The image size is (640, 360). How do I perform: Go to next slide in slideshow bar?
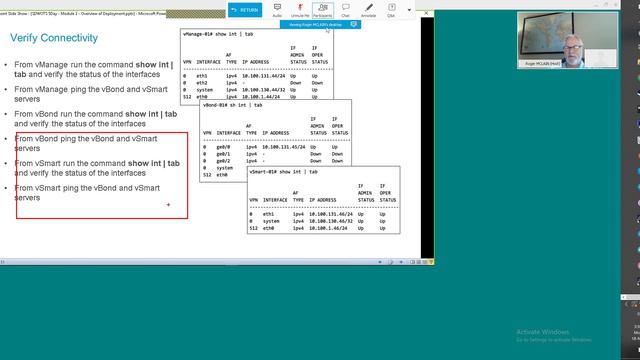pyautogui.click(x=401, y=262)
